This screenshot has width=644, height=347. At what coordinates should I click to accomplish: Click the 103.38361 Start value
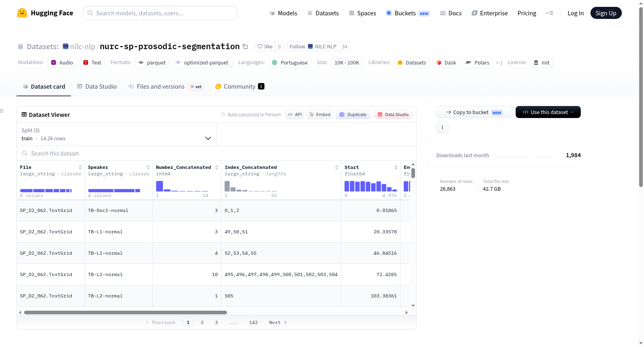point(384,296)
